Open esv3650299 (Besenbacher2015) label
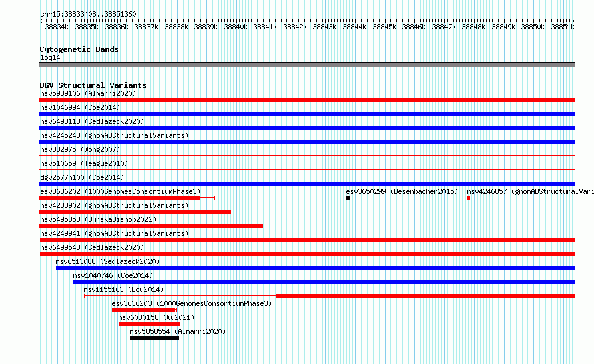This screenshot has width=594, height=364. tap(402, 191)
